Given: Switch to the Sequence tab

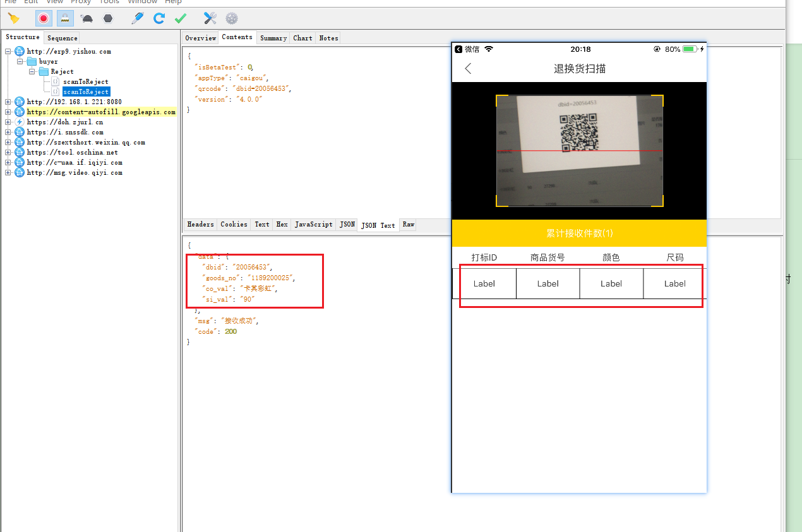Looking at the screenshot, I should pos(62,38).
